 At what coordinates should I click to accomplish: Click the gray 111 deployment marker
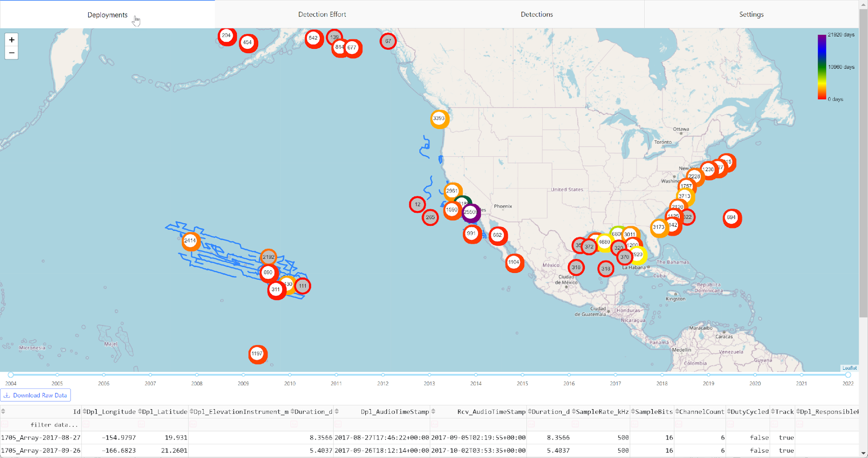point(302,286)
